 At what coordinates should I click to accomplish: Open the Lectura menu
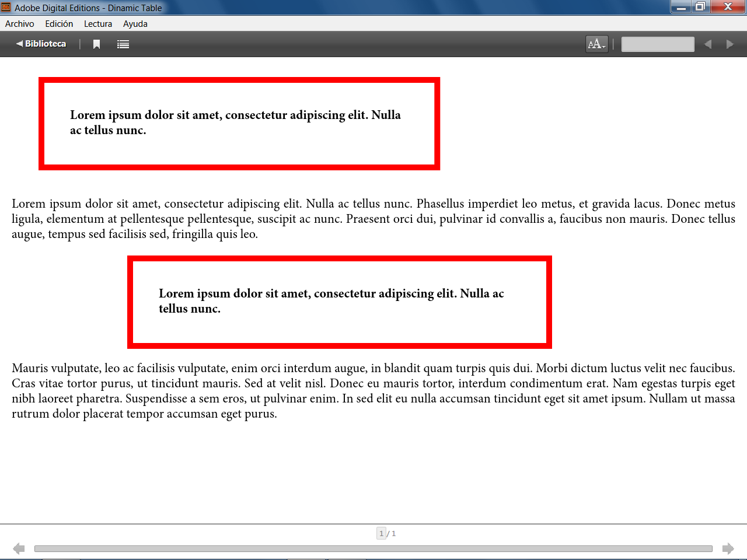98,24
